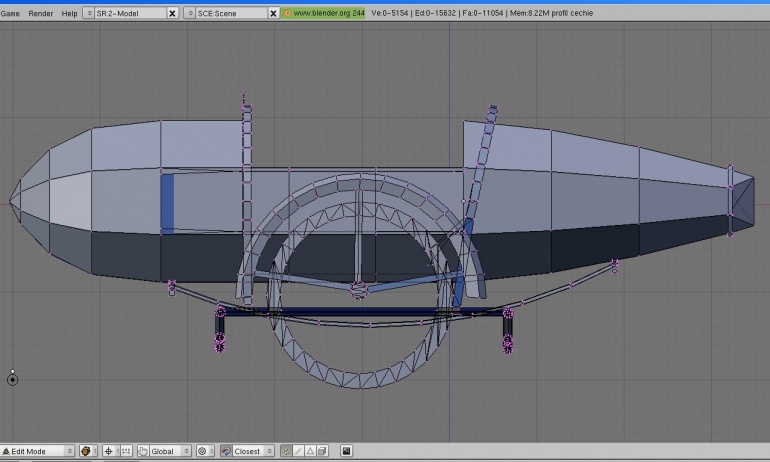Open the Edit Mode dropdown

[x=38, y=451]
